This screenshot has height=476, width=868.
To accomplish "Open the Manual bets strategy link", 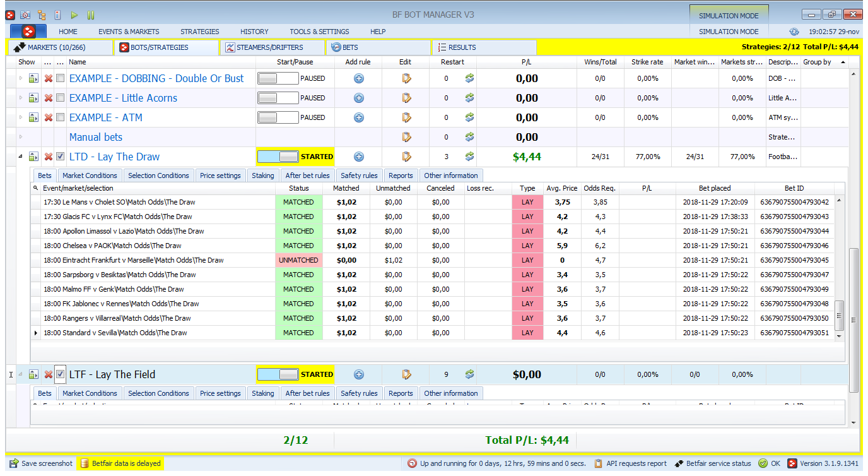I will (96, 137).
